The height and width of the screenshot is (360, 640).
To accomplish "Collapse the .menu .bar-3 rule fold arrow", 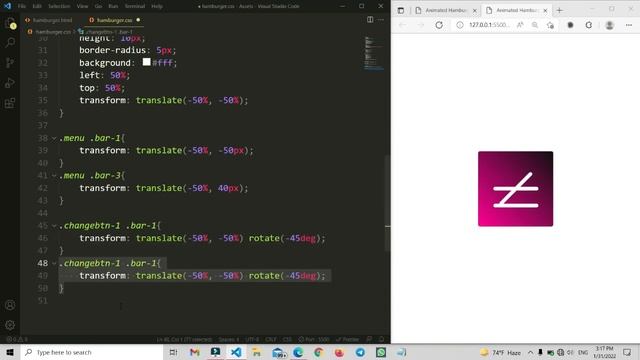I will (x=54, y=176).
